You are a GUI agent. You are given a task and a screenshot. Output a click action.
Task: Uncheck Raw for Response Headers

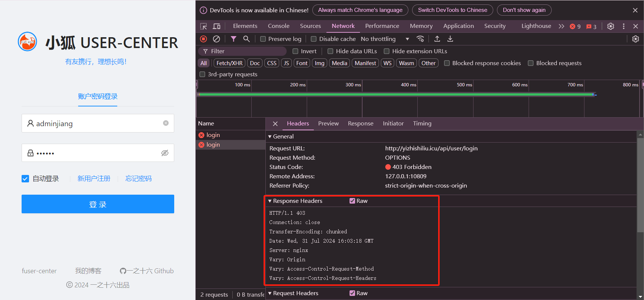352,201
